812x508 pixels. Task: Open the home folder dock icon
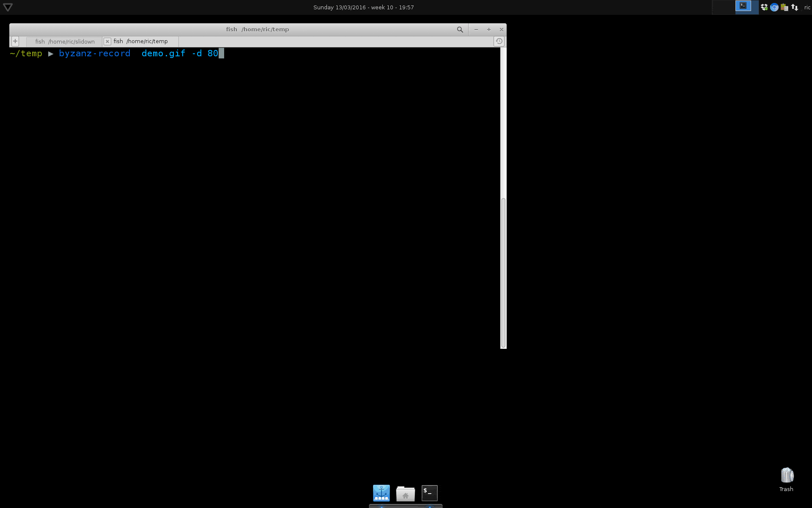coord(406,494)
